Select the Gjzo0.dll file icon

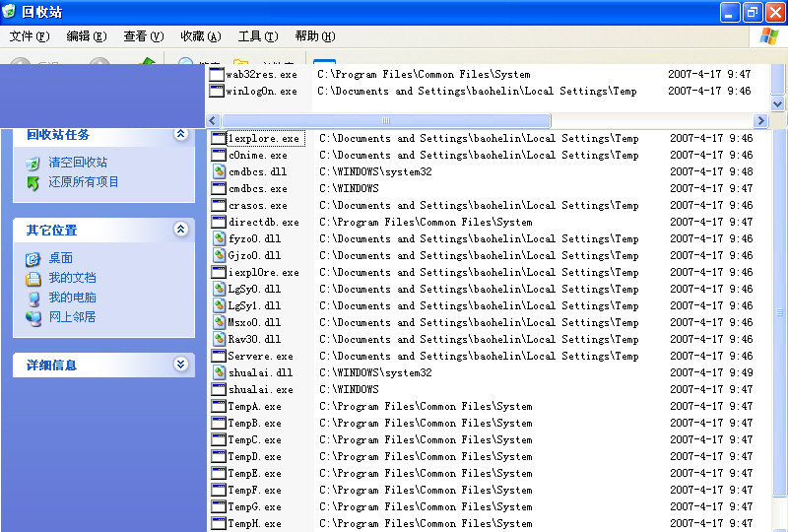[219, 255]
